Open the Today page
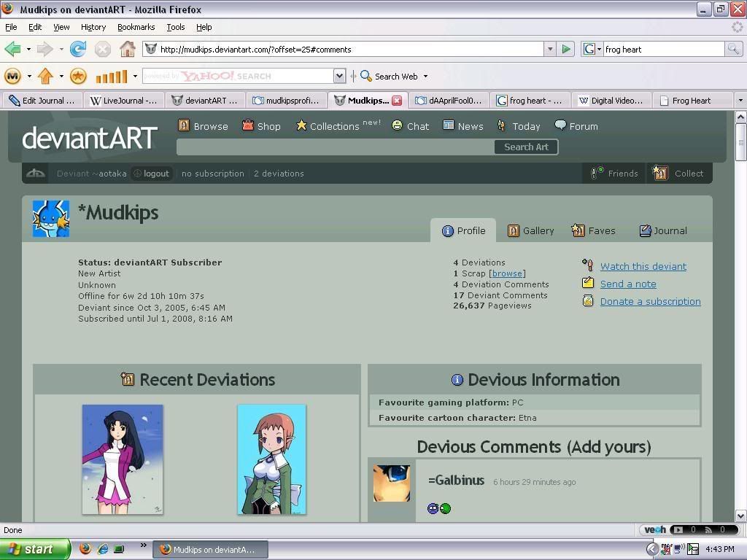The width and height of the screenshot is (747, 560). pos(519,126)
